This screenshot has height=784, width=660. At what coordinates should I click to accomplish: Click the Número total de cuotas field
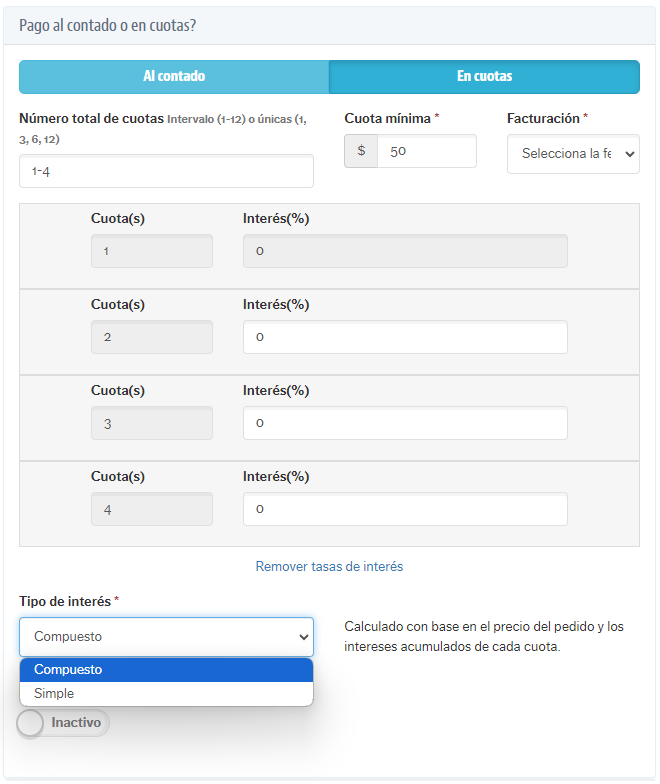tap(166, 171)
